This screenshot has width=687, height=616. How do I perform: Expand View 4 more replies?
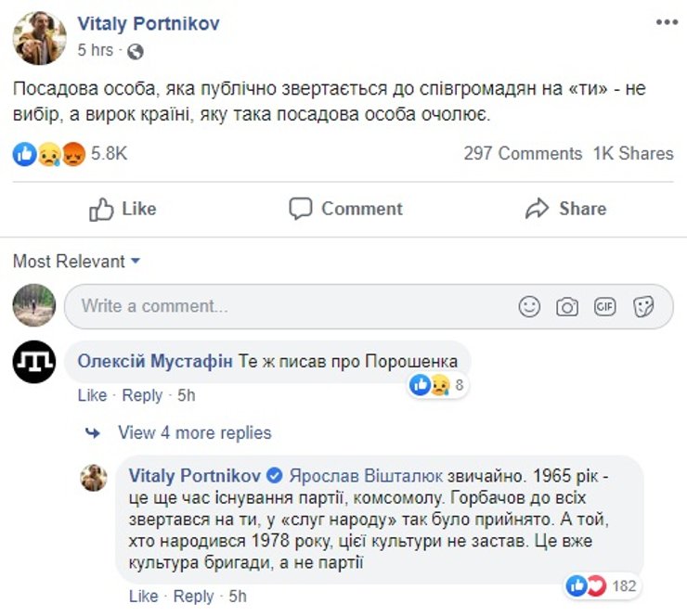tap(194, 432)
